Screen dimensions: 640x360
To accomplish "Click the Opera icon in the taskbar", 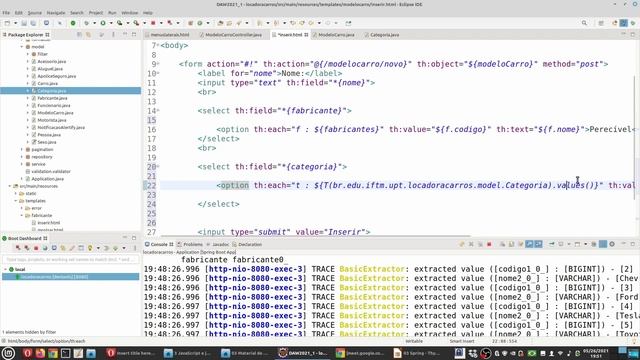I will [x=27, y=353].
